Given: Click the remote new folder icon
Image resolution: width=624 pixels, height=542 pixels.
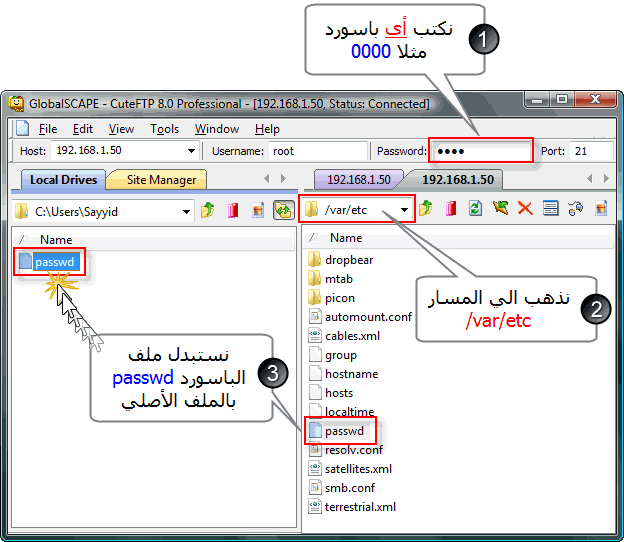Looking at the screenshot, I should [x=601, y=208].
